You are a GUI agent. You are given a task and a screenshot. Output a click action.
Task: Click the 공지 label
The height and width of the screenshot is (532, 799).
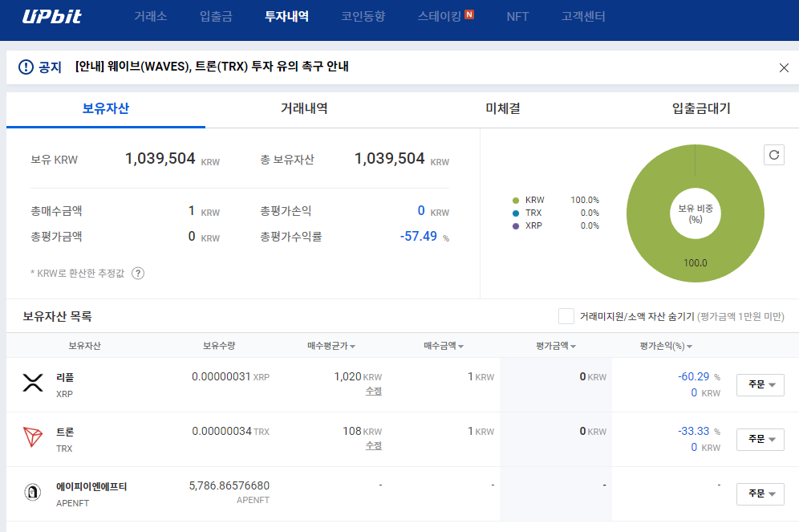coord(50,67)
